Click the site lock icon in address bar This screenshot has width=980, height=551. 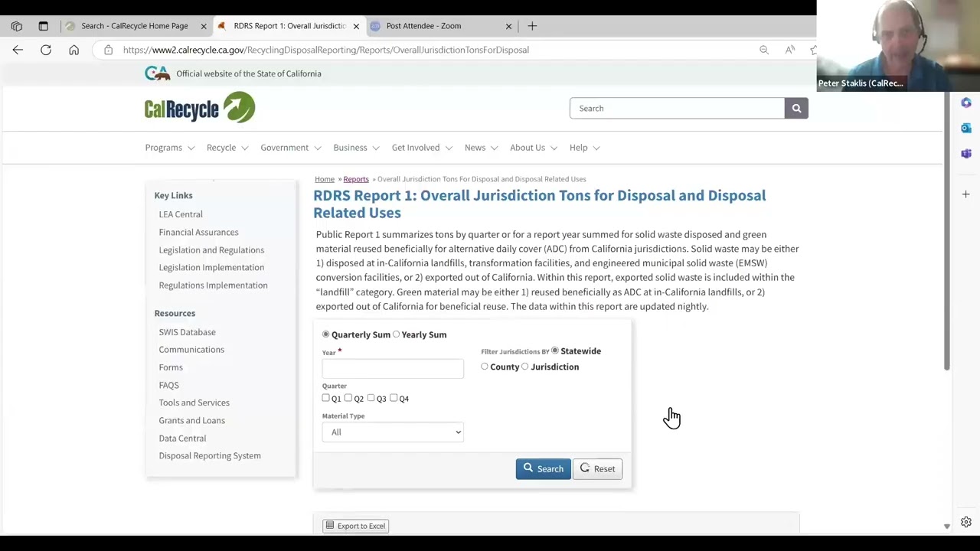(108, 50)
